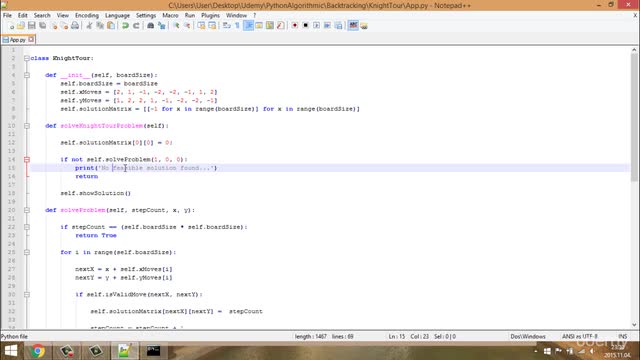Close the App.py tab
This screenshot has height=360, width=640.
tap(31, 40)
